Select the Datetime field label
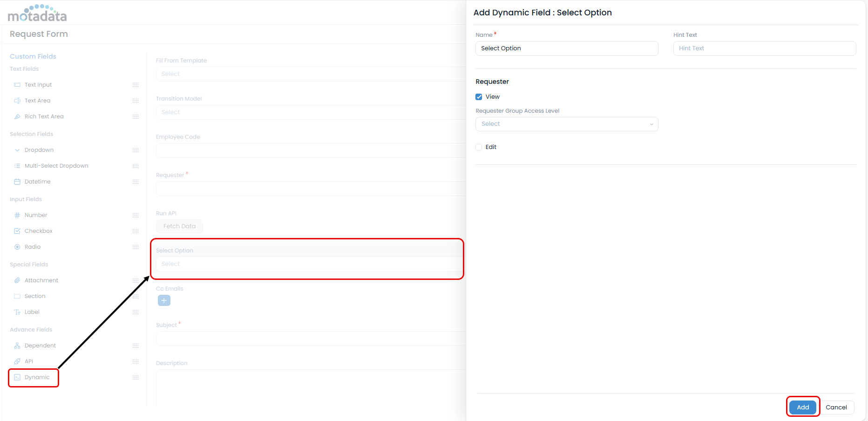 point(38,182)
